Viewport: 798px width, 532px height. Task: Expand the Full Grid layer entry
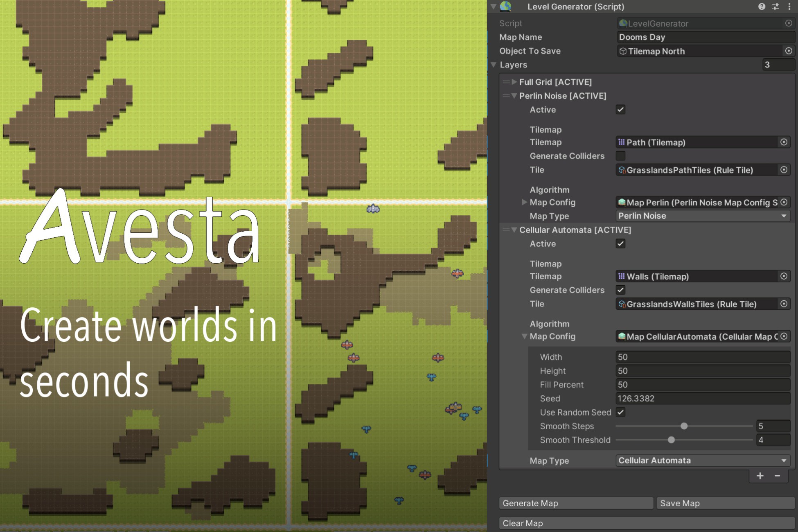click(x=514, y=82)
